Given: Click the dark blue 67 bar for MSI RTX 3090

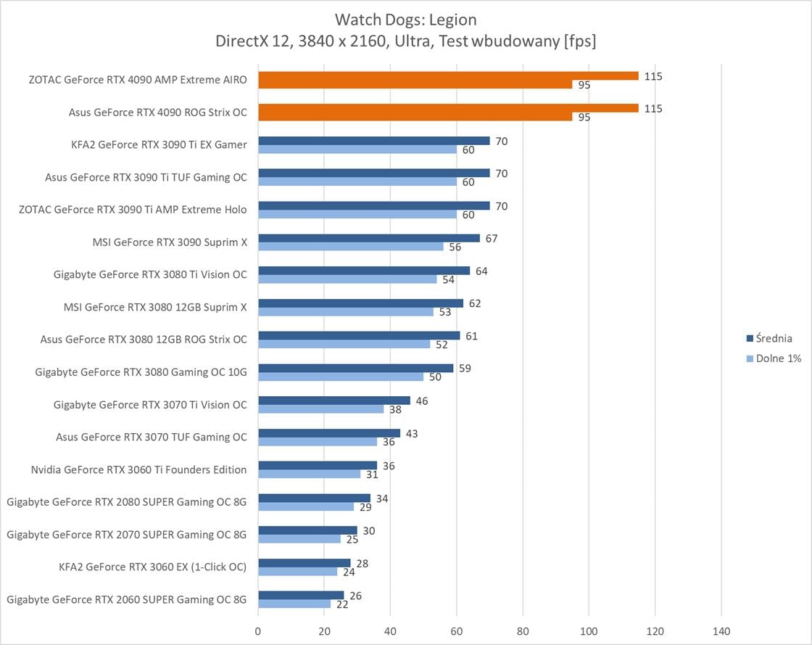Looking at the screenshot, I should [x=369, y=238].
